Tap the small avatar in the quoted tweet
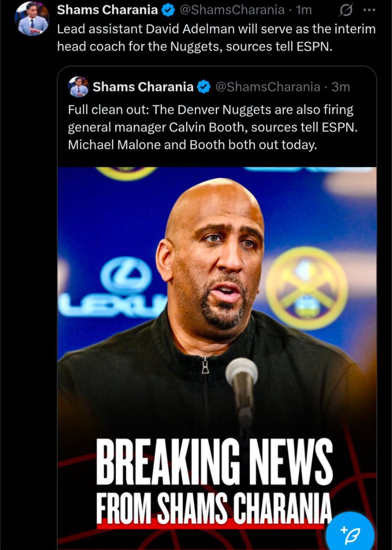392x550 pixels. 78,87
